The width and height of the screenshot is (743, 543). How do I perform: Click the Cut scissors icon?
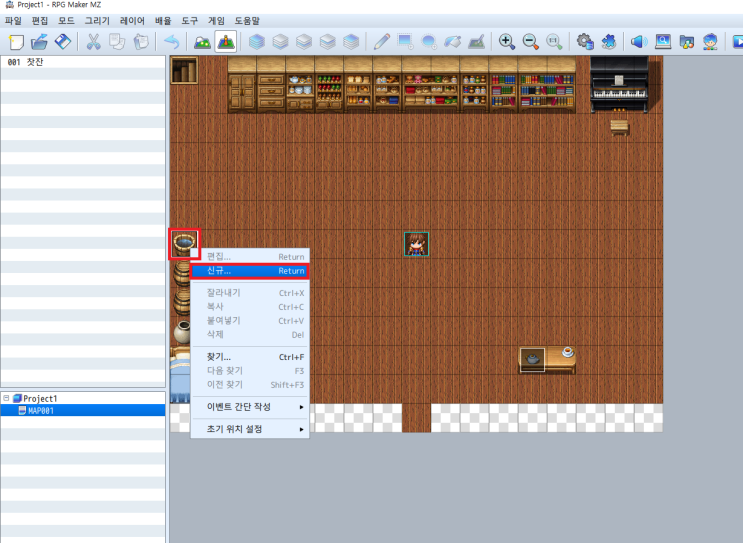(x=93, y=42)
